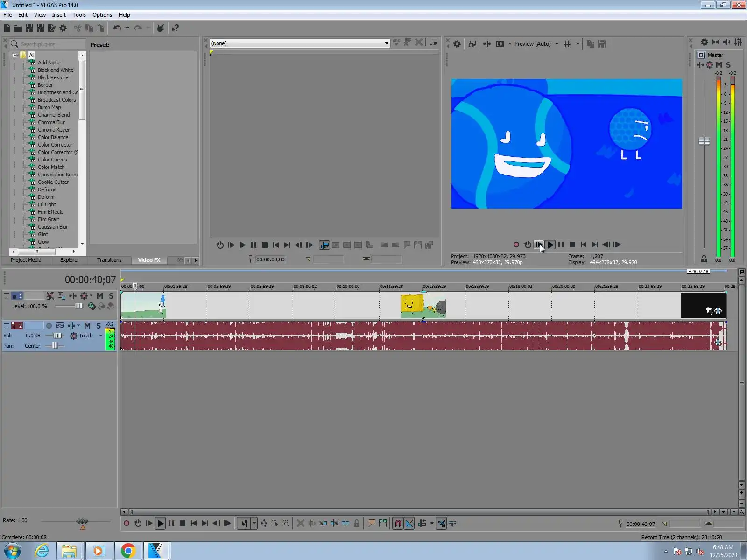Viewport: 747px width, 560px height.
Task: Play the timeline from the transport bar
Action: (160, 524)
